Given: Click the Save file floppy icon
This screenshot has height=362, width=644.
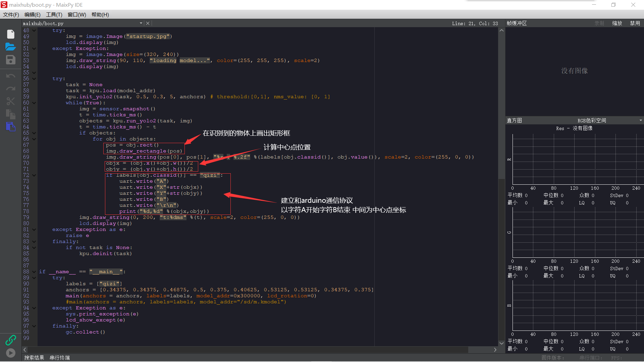Looking at the screenshot, I should click(x=11, y=60).
